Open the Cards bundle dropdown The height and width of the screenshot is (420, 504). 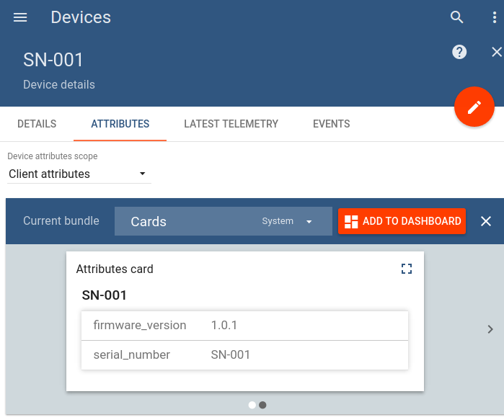223,221
